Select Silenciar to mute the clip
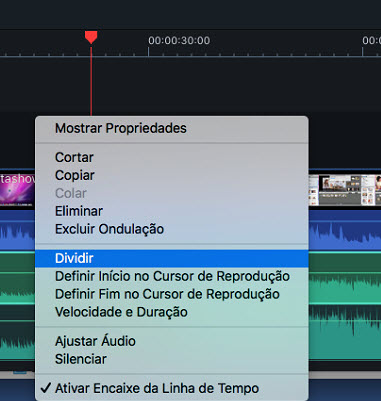 (172, 359)
